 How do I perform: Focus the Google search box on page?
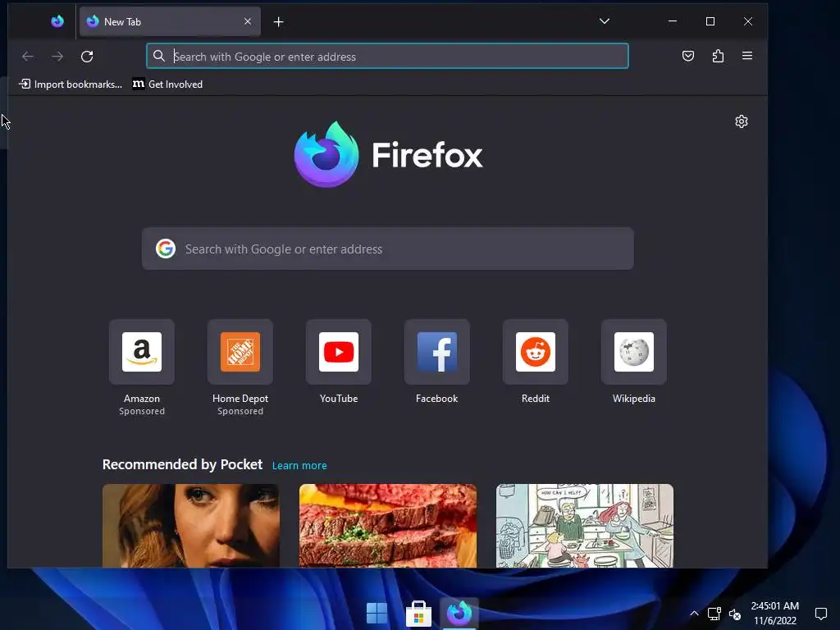388,249
